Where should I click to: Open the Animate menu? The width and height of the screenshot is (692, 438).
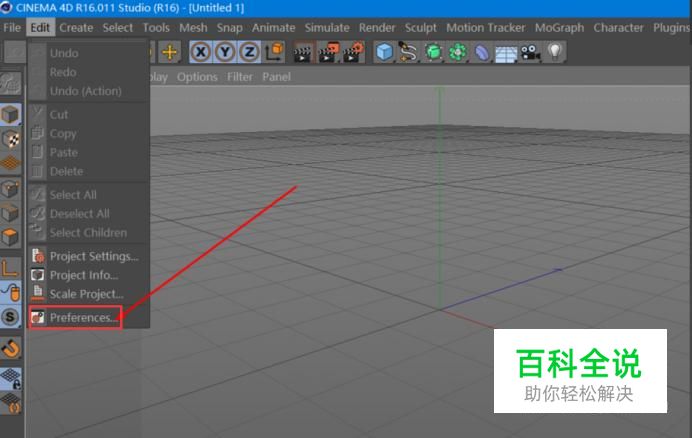[274, 27]
